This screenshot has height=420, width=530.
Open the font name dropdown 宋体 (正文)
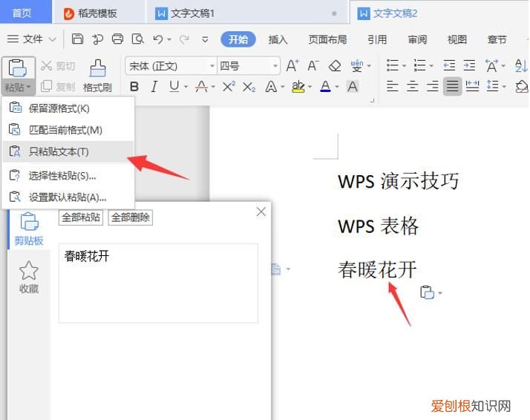tap(212, 65)
